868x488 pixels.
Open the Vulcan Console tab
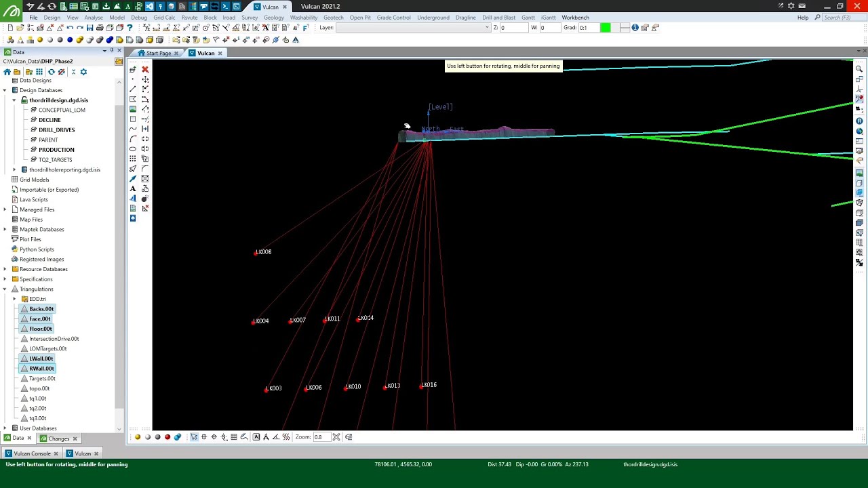pos(32,453)
